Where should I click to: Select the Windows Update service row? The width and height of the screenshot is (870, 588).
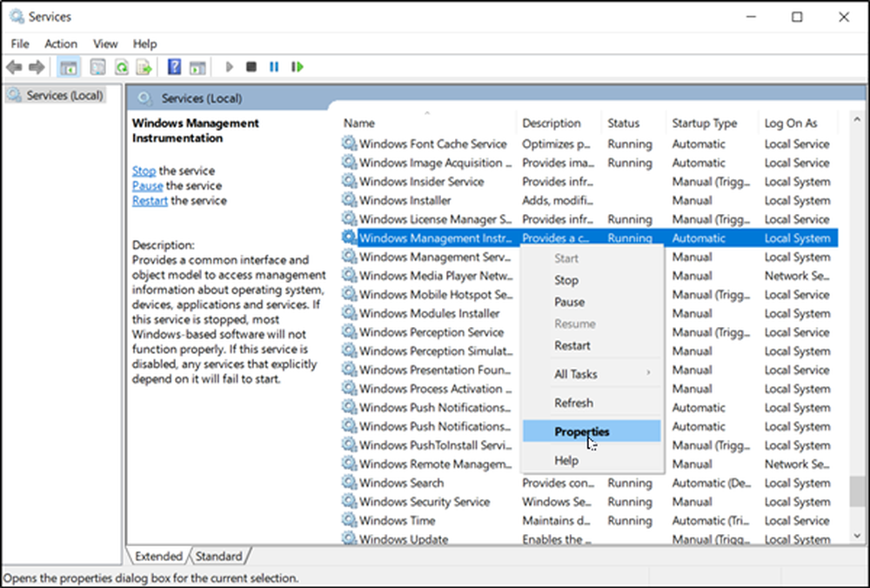(x=404, y=539)
